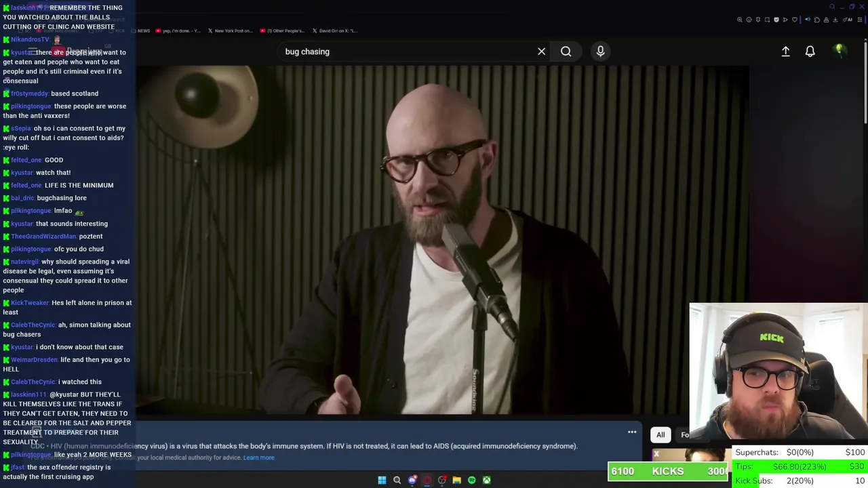Click chat username 'KickTweaker'
Viewport: 868px width, 488px height.
(x=30, y=303)
